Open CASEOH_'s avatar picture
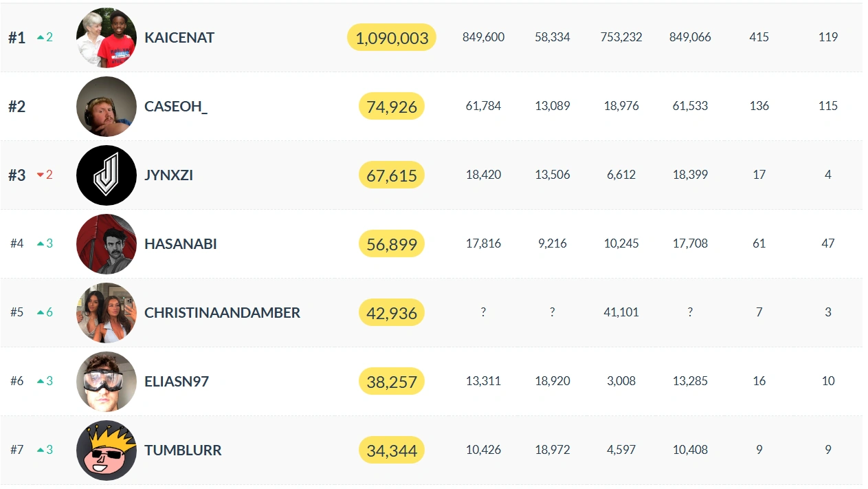The width and height of the screenshot is (868, 489). click(107, 107)
